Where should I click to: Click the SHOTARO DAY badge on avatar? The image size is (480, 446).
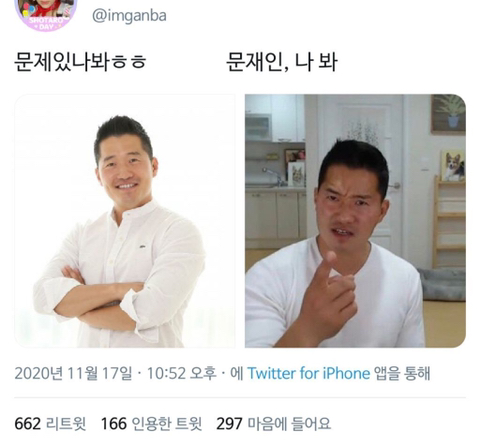[x=46, y=24]
